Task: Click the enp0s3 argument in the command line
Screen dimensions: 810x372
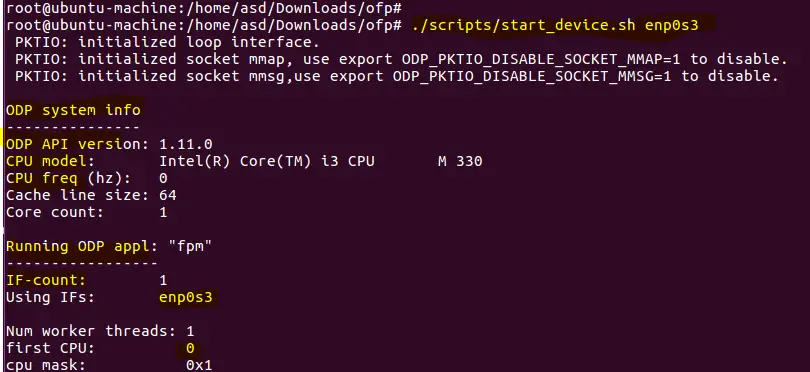Action: [x=672, y=25]
